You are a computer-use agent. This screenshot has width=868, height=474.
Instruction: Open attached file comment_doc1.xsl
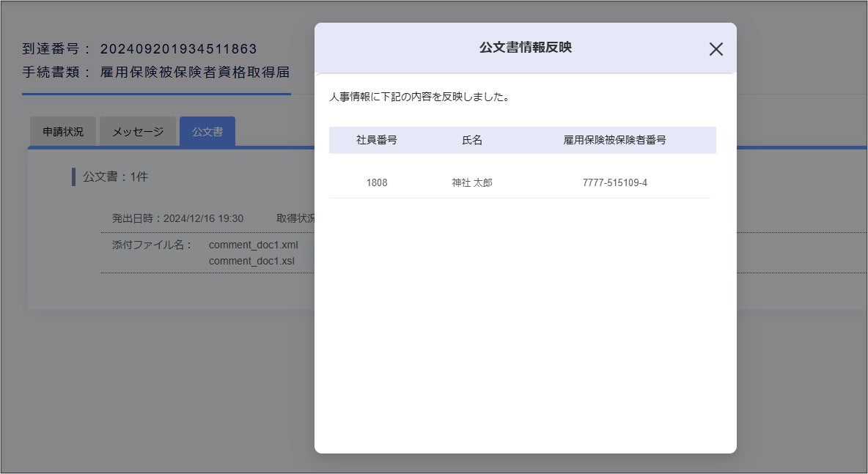click(x=251, y=261)
